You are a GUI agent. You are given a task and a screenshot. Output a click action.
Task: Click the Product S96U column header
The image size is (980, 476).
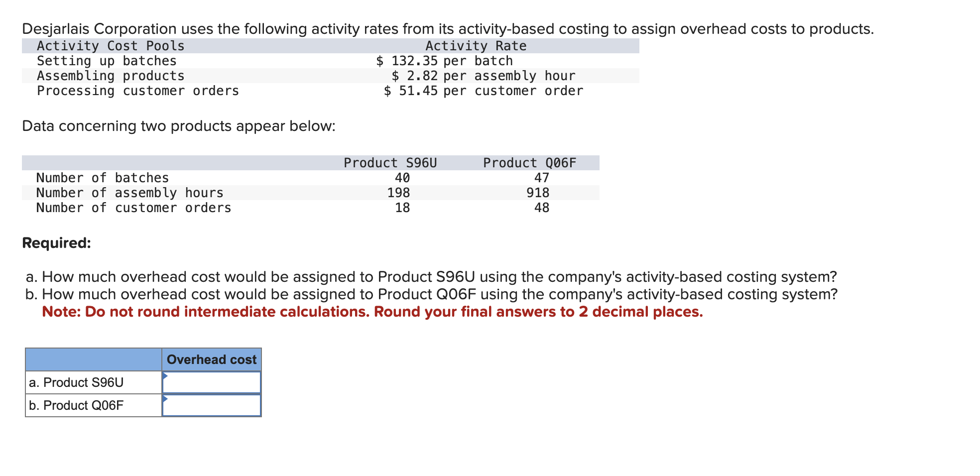390,162
